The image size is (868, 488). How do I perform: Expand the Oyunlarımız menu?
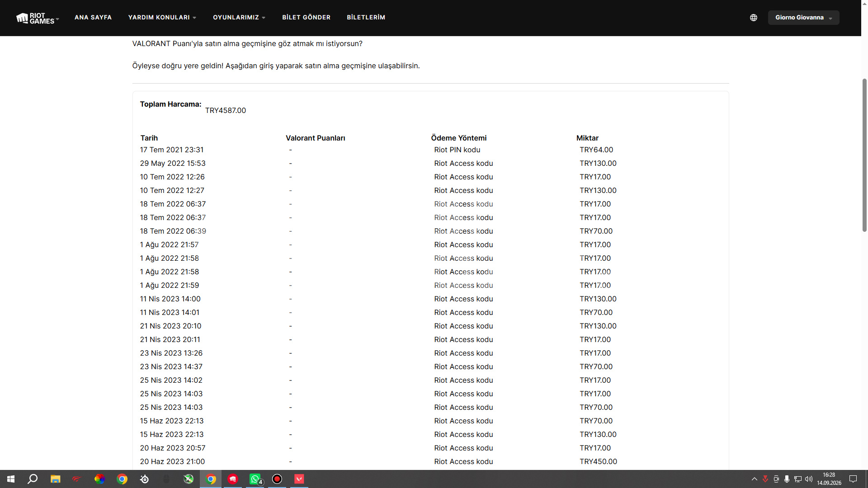point(239,18)
